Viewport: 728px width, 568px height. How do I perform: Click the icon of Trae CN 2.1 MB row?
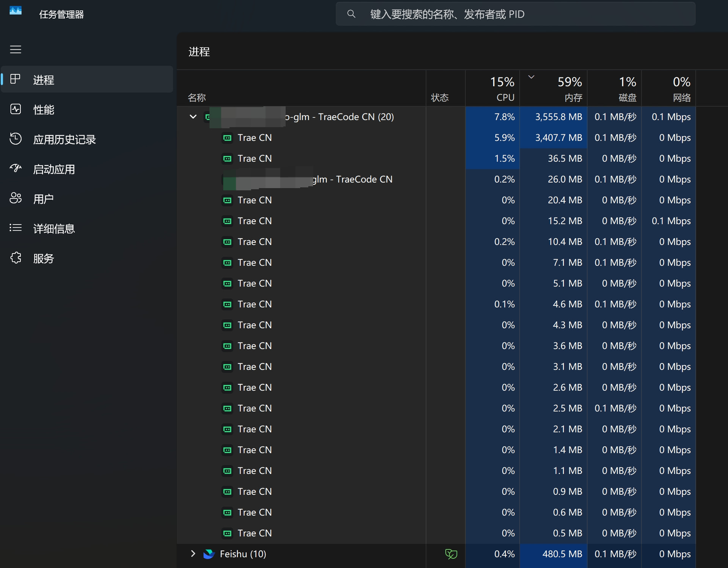point(227,429)
